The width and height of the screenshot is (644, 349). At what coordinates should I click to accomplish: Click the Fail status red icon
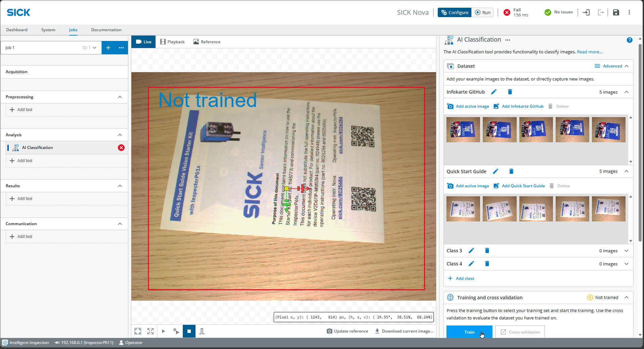[x=507, y=12]
